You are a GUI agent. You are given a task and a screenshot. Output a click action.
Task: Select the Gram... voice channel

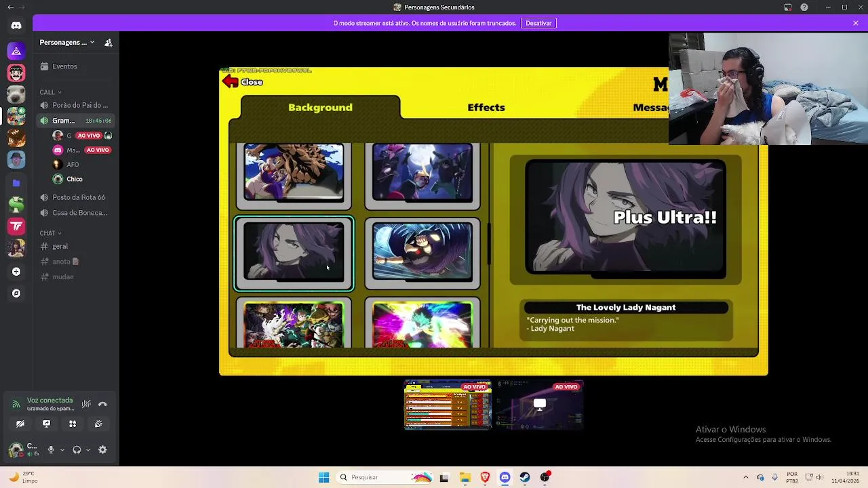pos(75,121)
